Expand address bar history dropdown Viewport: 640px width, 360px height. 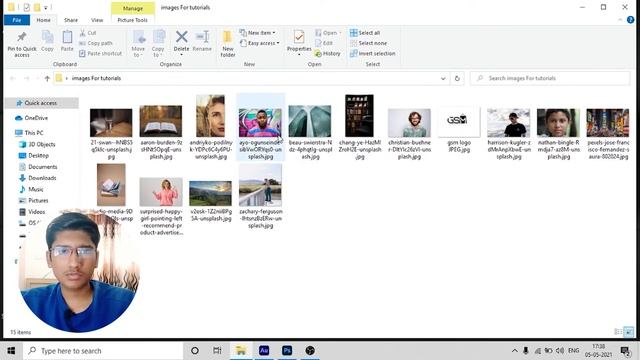click(443, 78)
